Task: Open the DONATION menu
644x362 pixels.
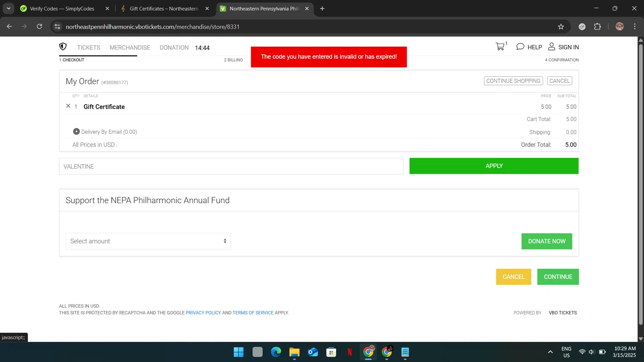Action: [174, 48]
